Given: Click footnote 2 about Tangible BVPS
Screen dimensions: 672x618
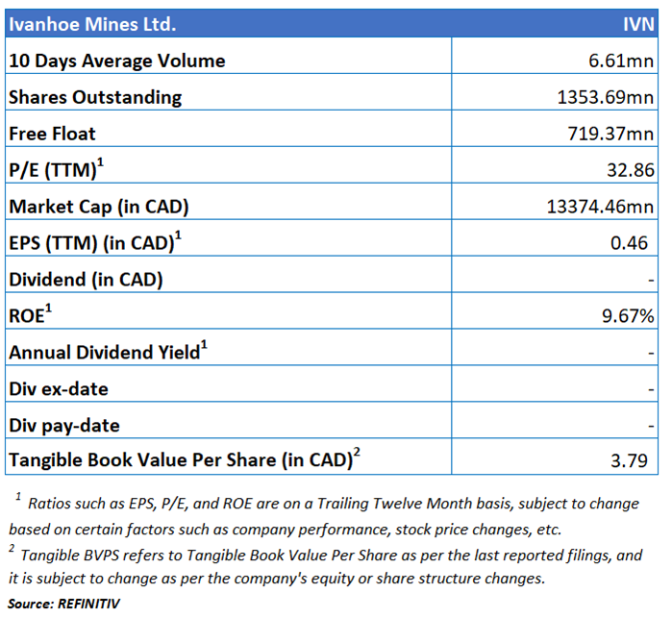Looking at the screenshot, I should click(x=326, y=566).
